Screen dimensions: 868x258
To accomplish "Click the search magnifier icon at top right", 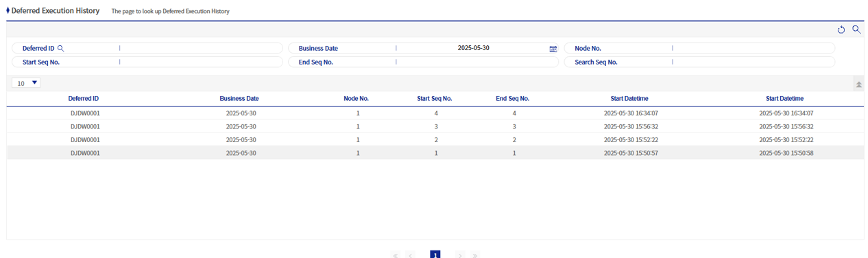I will point(856,29).
